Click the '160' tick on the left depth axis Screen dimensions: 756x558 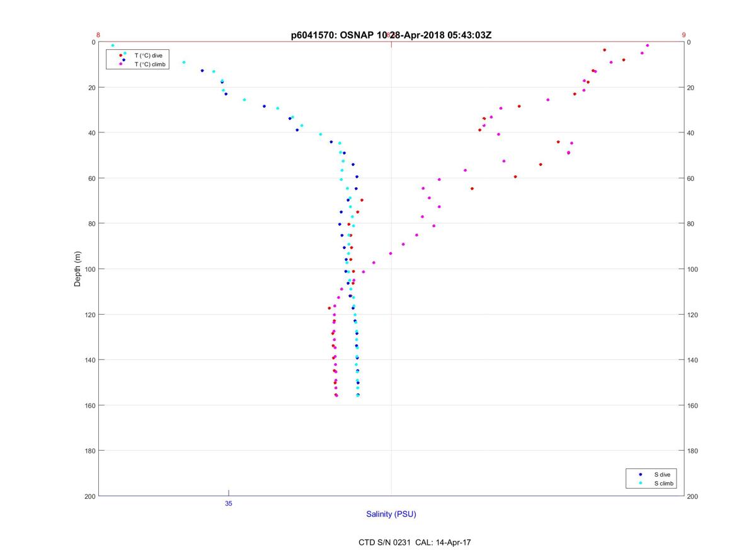tap(89, 405)
